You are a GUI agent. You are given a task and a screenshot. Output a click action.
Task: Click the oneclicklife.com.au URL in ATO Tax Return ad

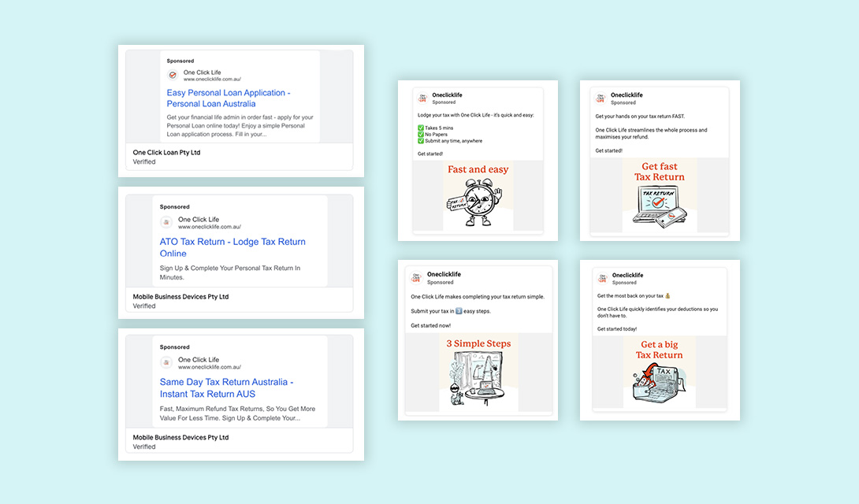[210, 227]
